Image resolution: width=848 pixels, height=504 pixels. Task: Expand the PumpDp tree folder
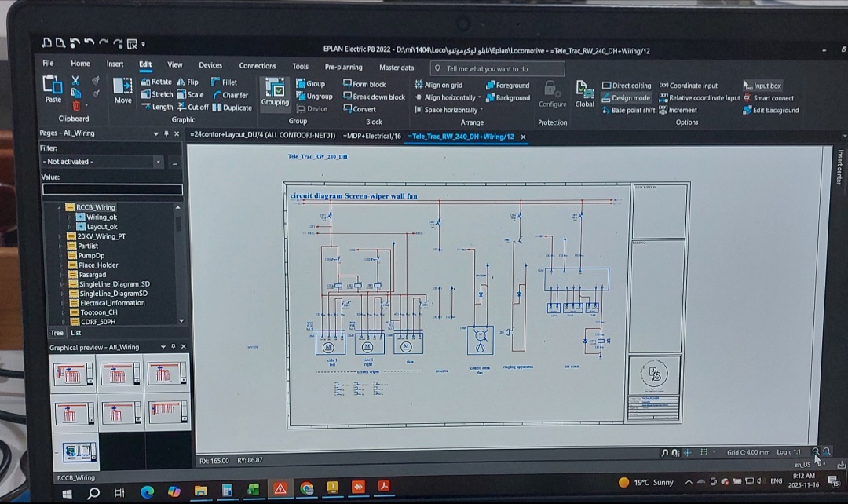pos(62,255)
